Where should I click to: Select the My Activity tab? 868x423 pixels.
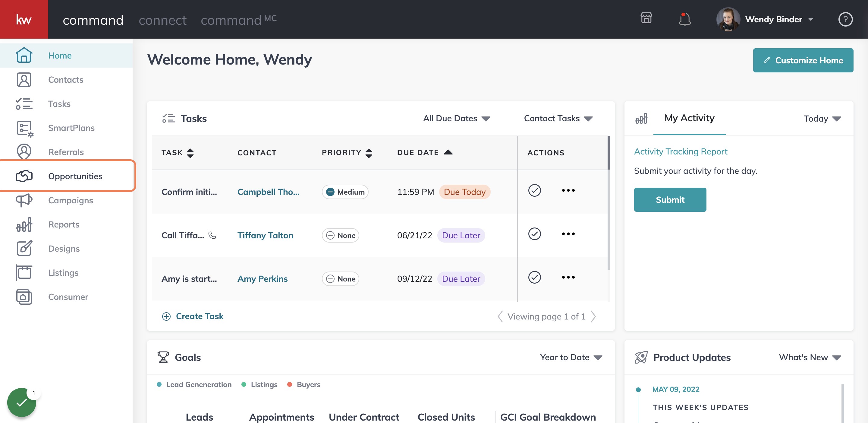coord(689,118)
